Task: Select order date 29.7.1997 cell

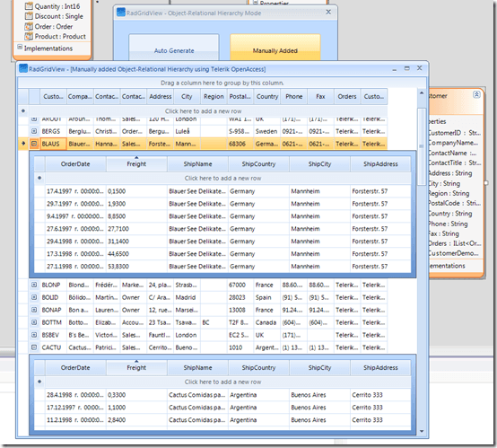Action: pos(75,204)
